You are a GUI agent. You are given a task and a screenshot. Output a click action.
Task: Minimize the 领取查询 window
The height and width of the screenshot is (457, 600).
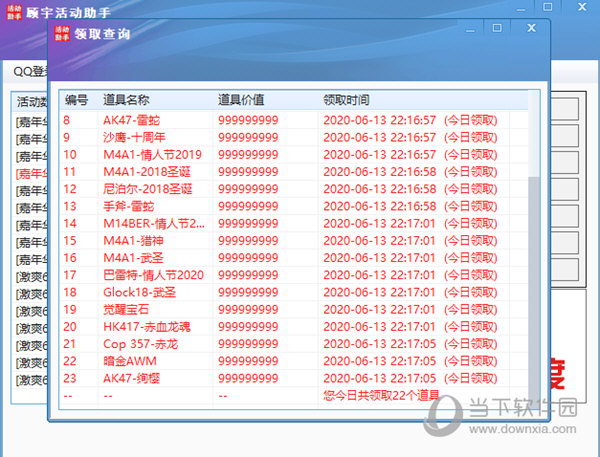point(470,29)
